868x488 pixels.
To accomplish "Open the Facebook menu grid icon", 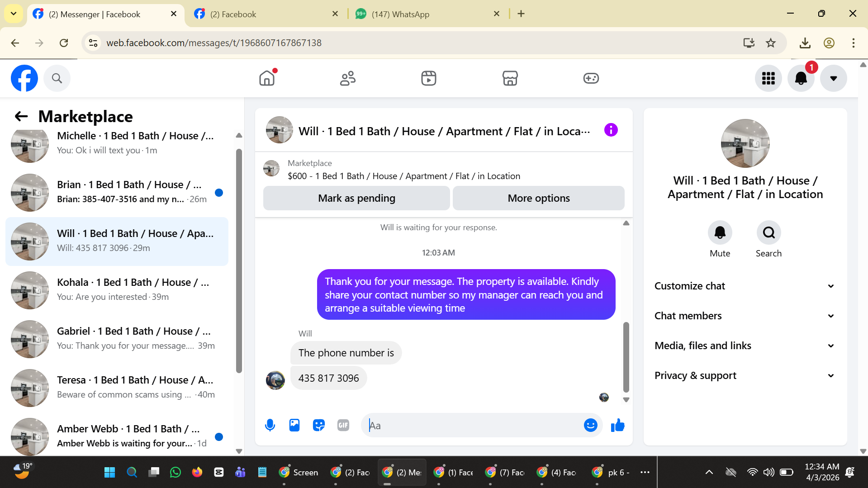I will pyautogui.click(x=768, y=78).
